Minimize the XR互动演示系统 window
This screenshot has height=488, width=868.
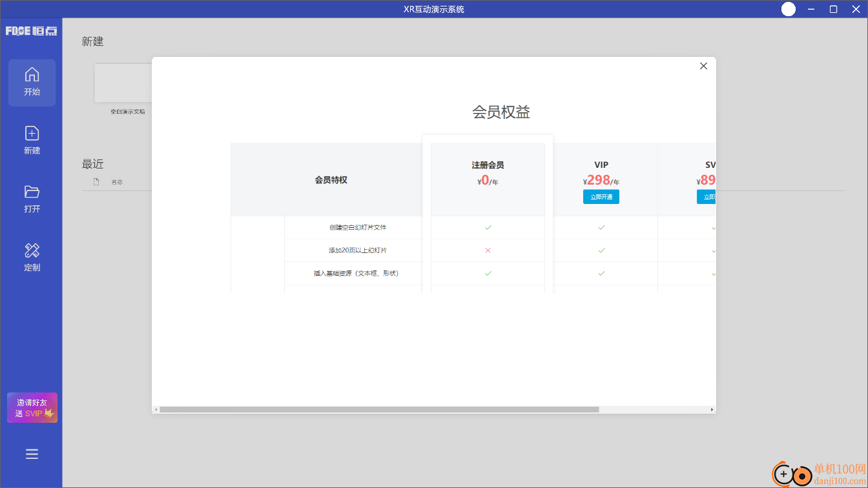tap(810, 9)
